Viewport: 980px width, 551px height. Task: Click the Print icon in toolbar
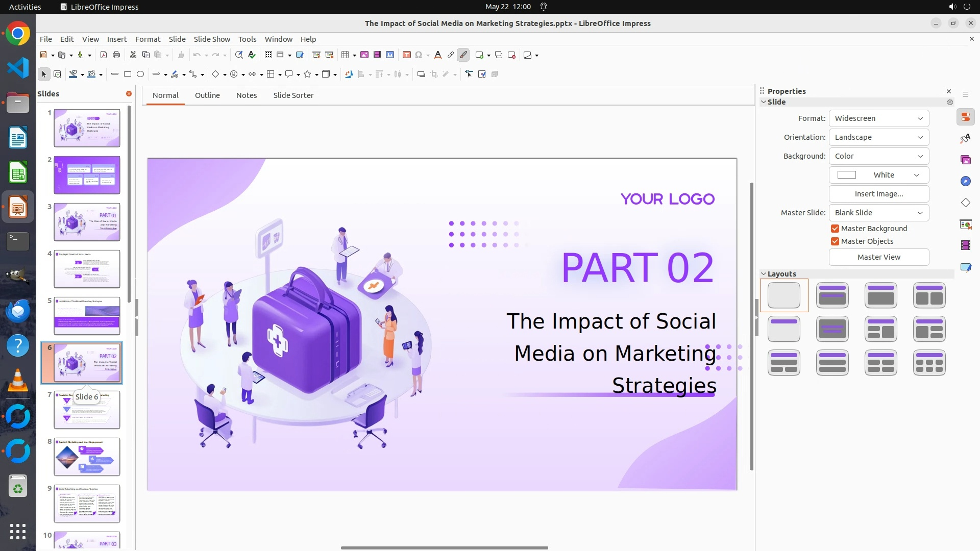click(116, 55)
